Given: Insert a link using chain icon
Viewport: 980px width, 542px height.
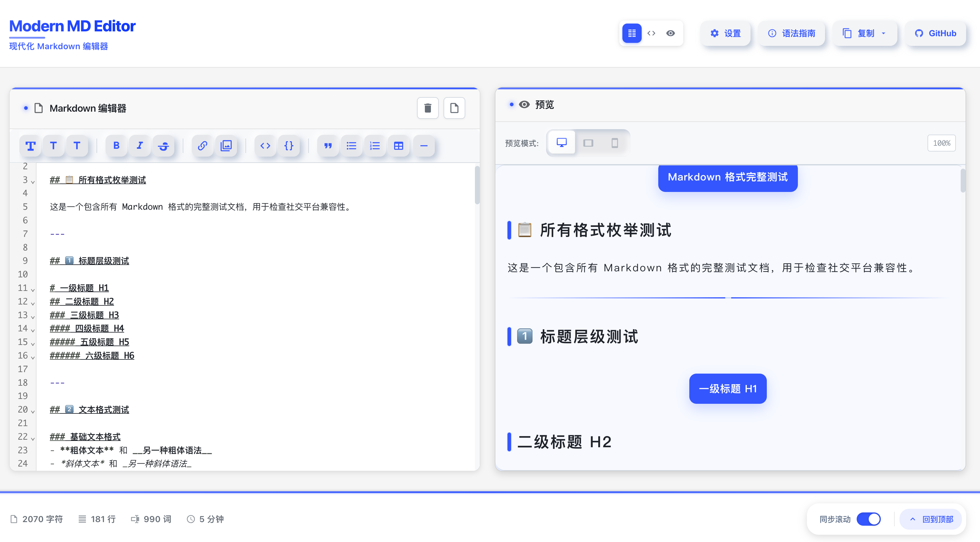Looking at the screenshot, I should 202,146.
